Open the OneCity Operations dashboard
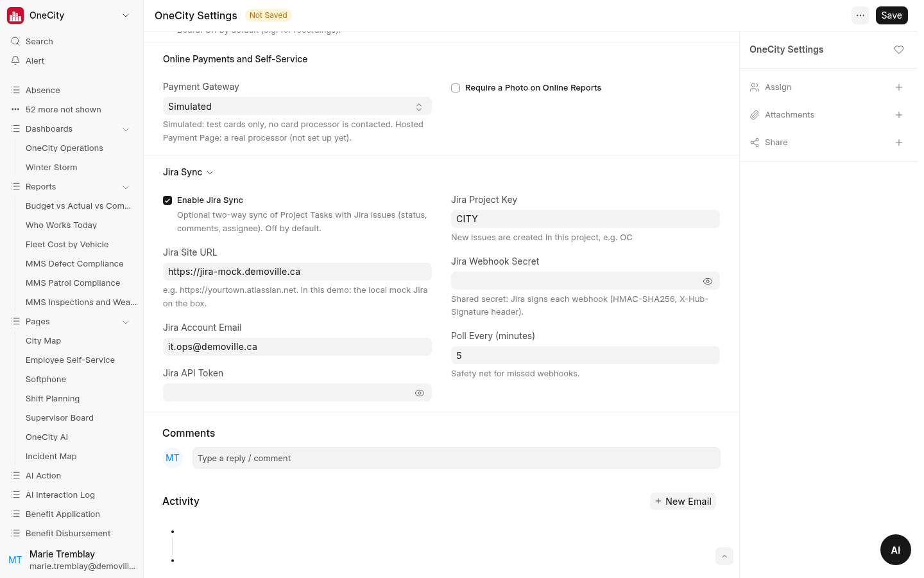Screen dimensions: 924x578 pos(64,148)
